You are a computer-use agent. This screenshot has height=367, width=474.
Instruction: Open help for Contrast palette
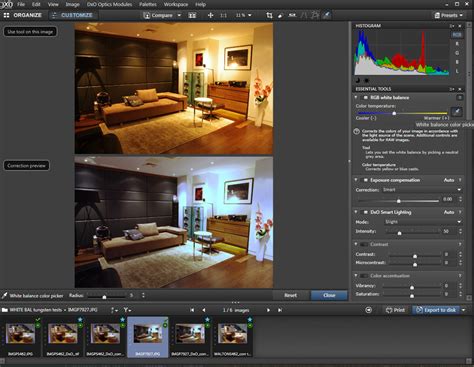click(x=460, y=244)
